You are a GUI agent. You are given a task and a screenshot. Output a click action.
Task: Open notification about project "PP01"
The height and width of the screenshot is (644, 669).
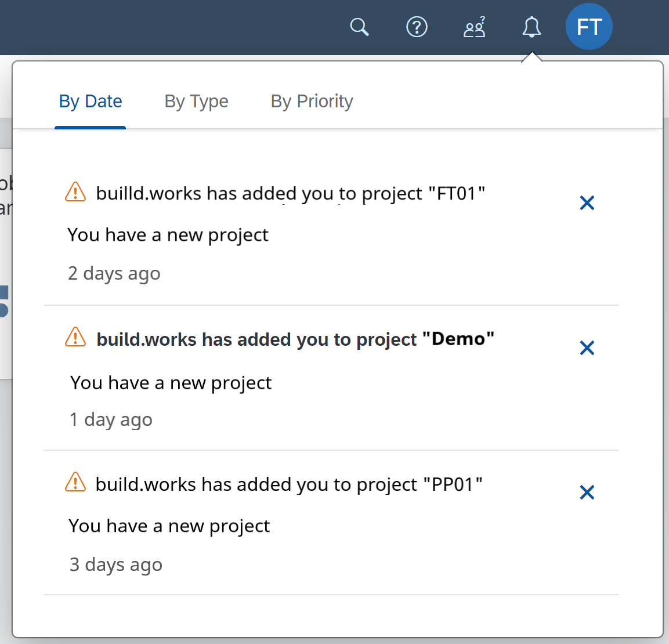click(289, 484)
